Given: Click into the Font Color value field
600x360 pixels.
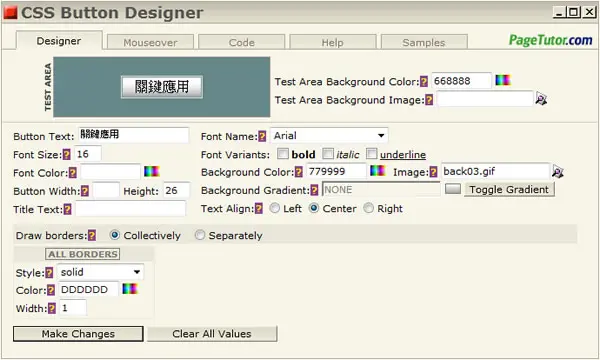Looking at the screenshot, I should pos(110,172).
